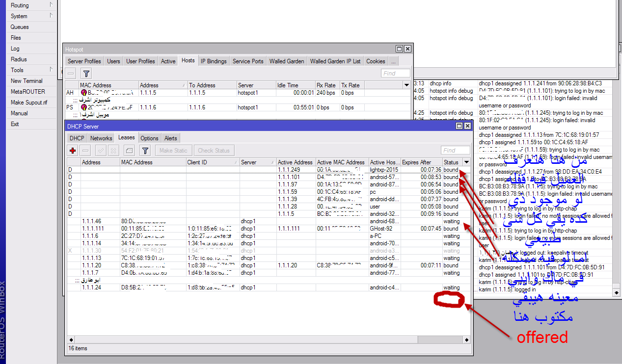622x364 pixels.
Task: Sort DHCP leases by Active Address column
Action: [296, 162]
